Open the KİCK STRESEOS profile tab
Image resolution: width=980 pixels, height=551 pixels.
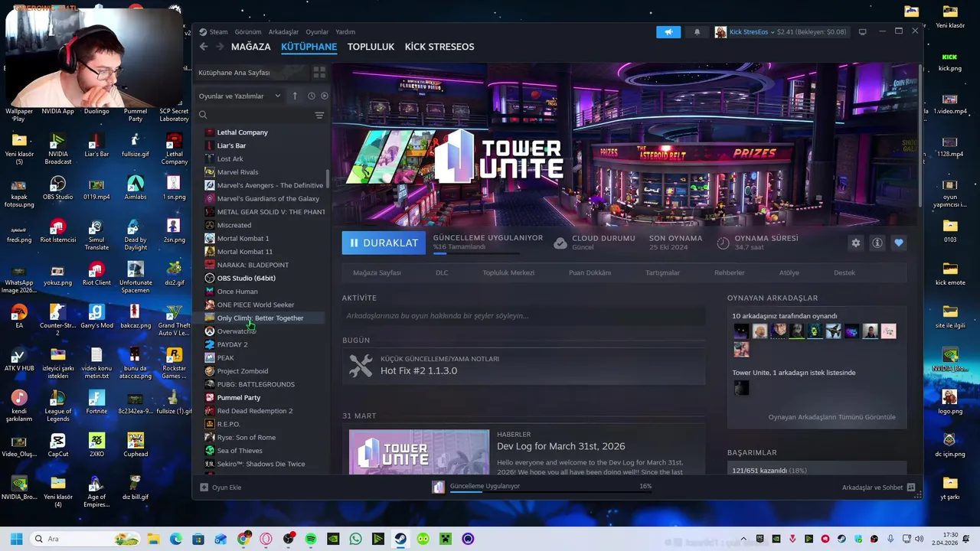point(439,47)
